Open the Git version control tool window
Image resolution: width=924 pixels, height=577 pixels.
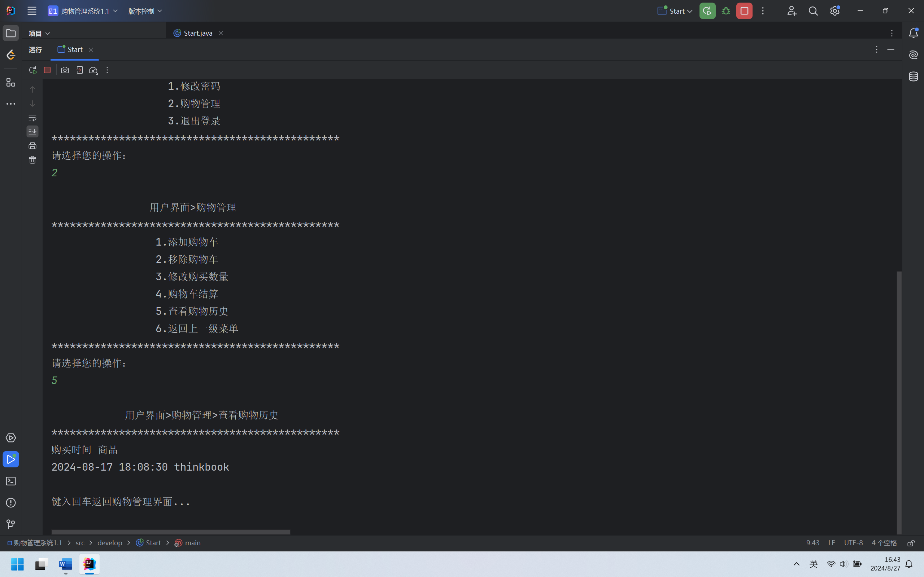coord(11,524)
